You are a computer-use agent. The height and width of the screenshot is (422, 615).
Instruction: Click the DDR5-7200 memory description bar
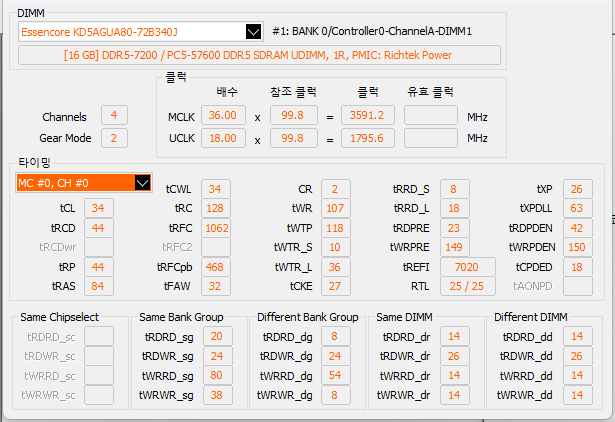pyautogui.click(x=258, y=54)
